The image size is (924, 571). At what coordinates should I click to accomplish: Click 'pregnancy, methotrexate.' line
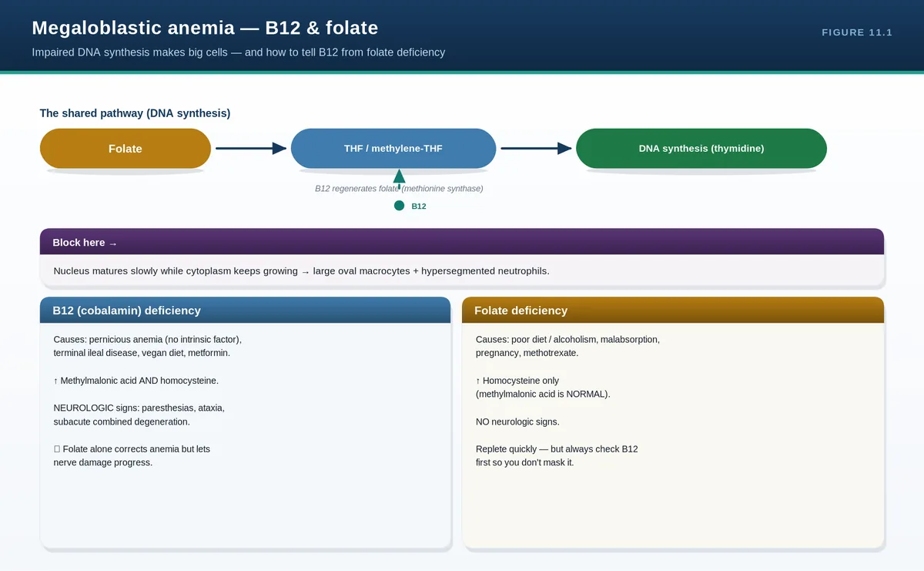coord(527,353)
